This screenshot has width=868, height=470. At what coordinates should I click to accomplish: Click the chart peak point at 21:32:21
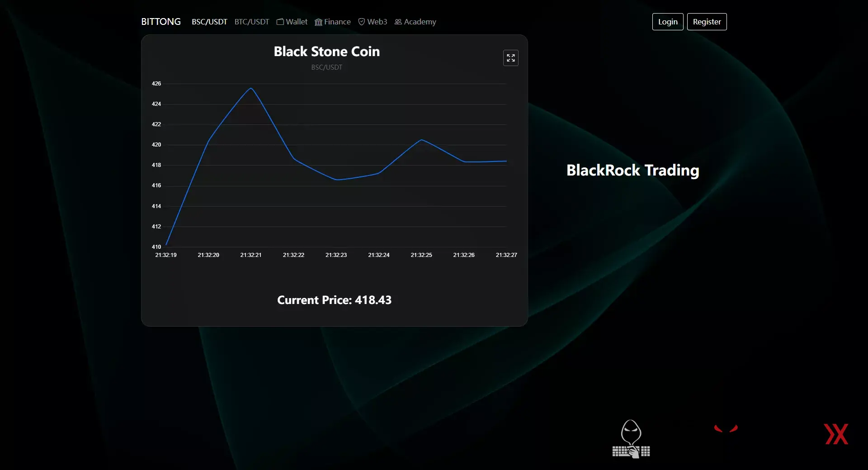(x=251, y=88)
